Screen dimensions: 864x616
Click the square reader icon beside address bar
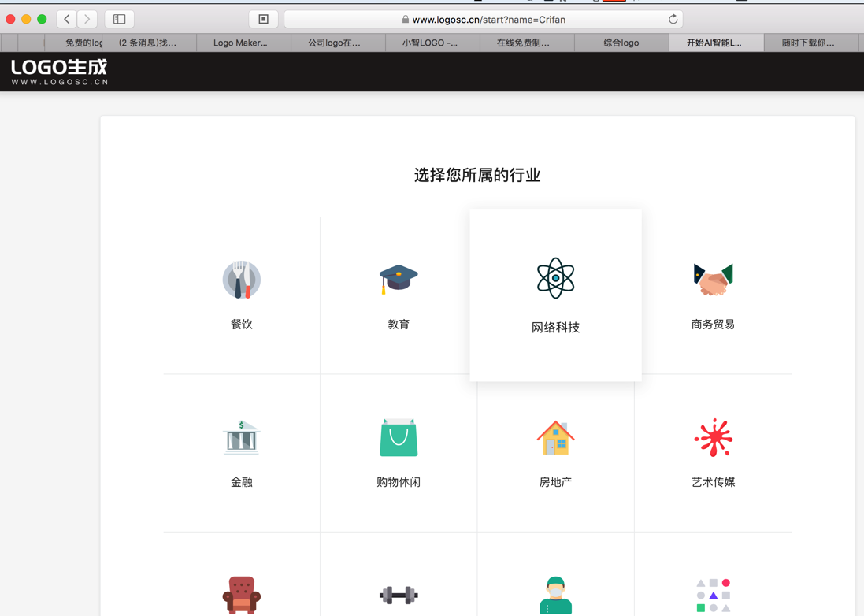coord(263,19)
